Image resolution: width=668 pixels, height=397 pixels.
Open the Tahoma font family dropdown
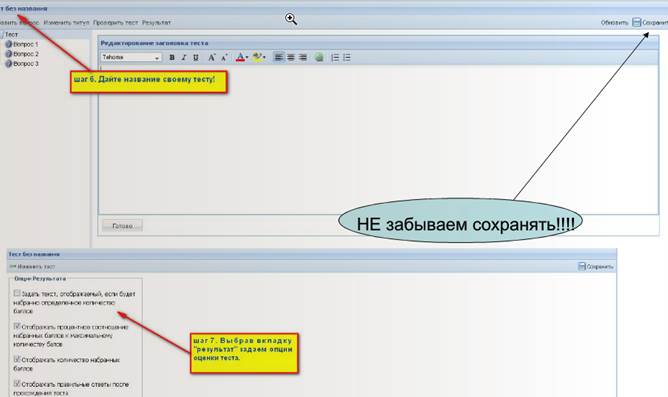(131, 57)
